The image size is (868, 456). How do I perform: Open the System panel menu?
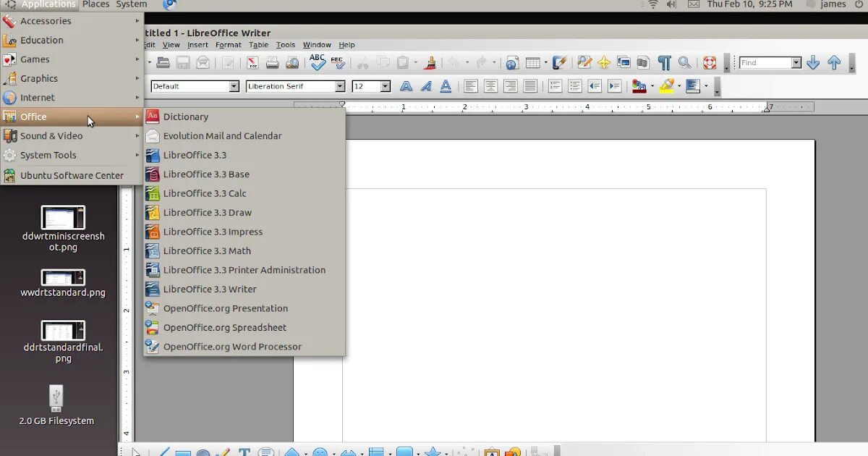click(x=131, y=4)
